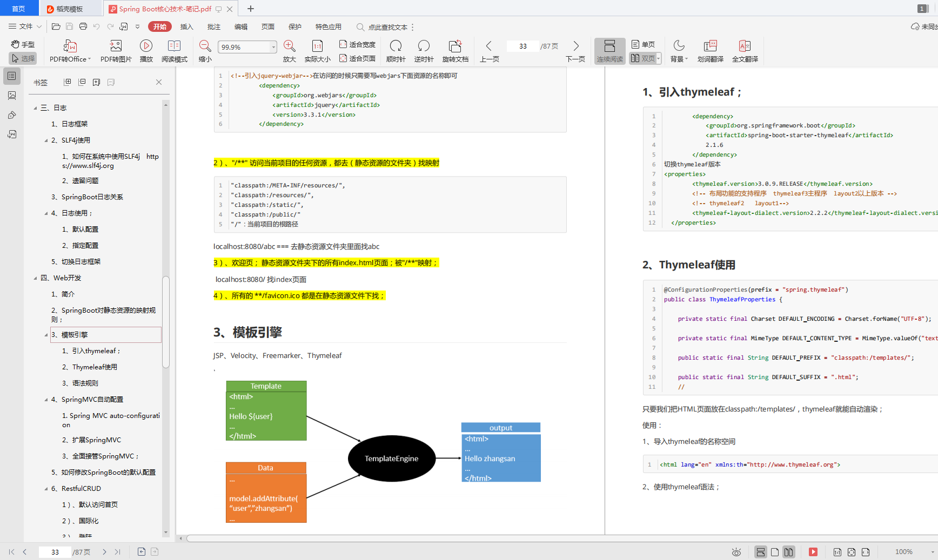Switch to 保护 ribbon tab
Image resolution: width=938 pixels, height=560 pixels.
point(295,26)
